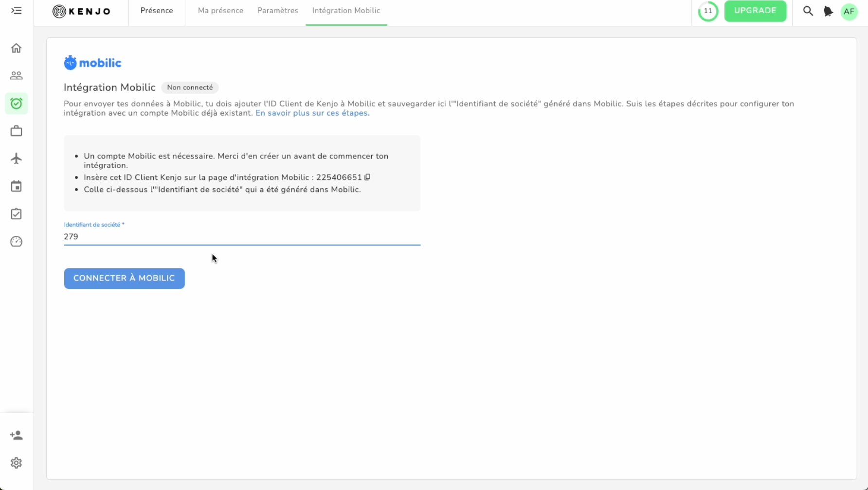Open the People section icon

(x=17, y=75)
